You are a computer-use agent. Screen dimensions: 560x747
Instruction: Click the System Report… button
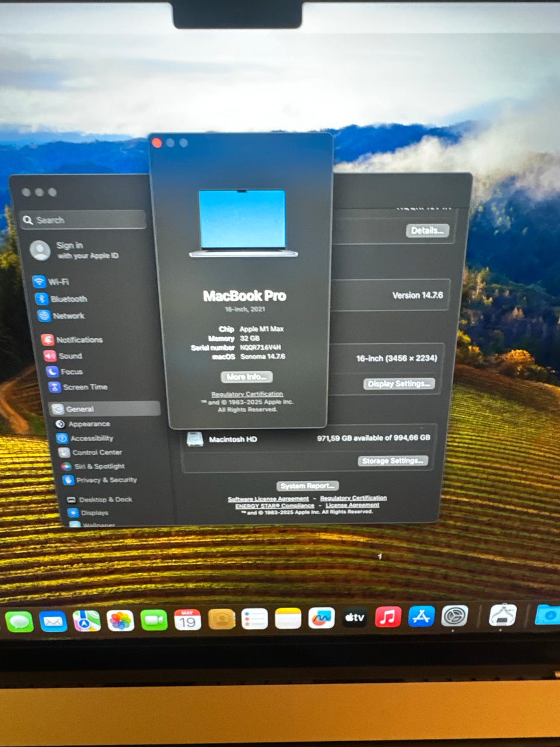tap(307, 486)
